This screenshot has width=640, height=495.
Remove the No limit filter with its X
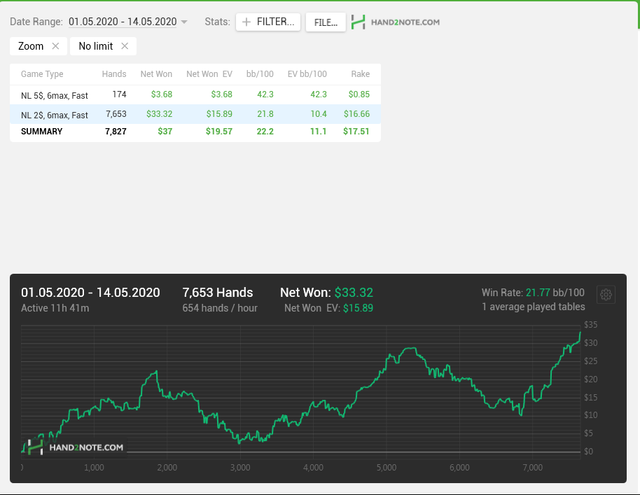(x=124, y=46)
